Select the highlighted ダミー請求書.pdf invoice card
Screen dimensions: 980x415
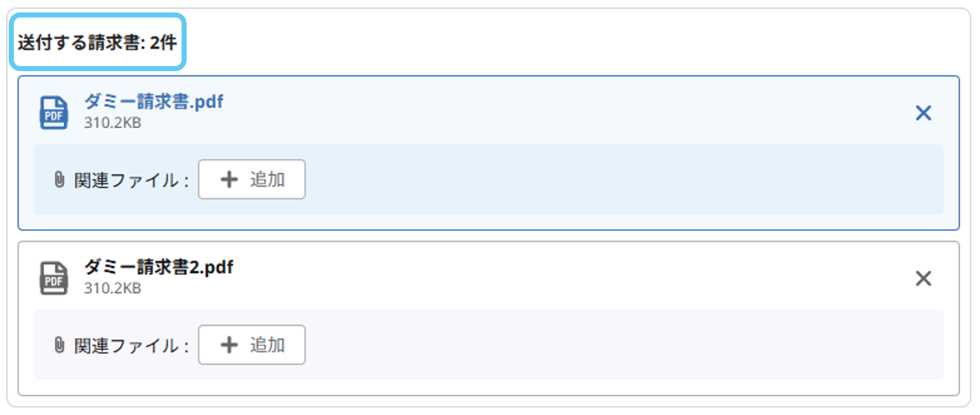coord(489,153)
